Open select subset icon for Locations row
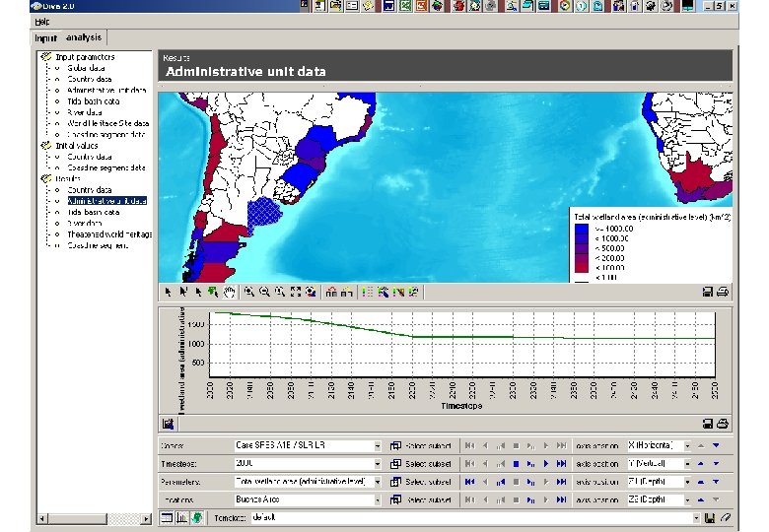Image resolution: width=769 pixels, height=532 pixels. click(395, 500)
